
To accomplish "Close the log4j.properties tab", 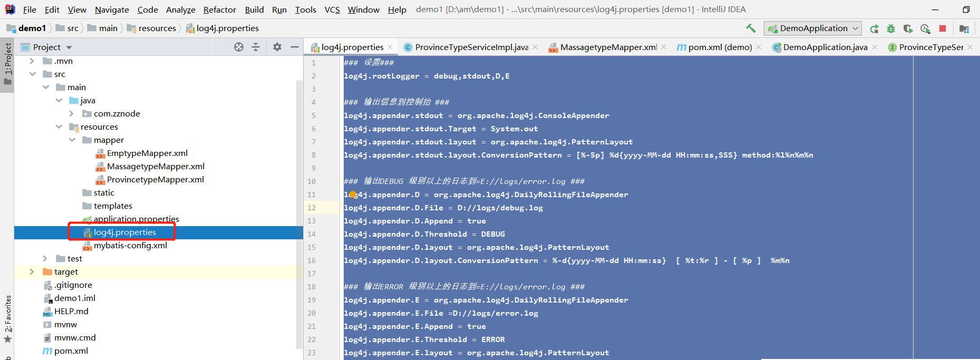I will tap(390, 47).
